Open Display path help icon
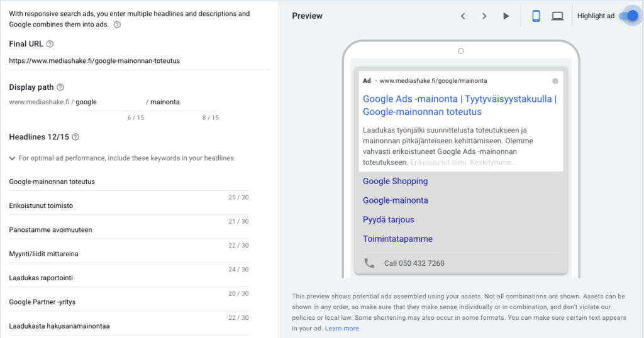Screen dimensions: 644x338 [x=60, y=87]
